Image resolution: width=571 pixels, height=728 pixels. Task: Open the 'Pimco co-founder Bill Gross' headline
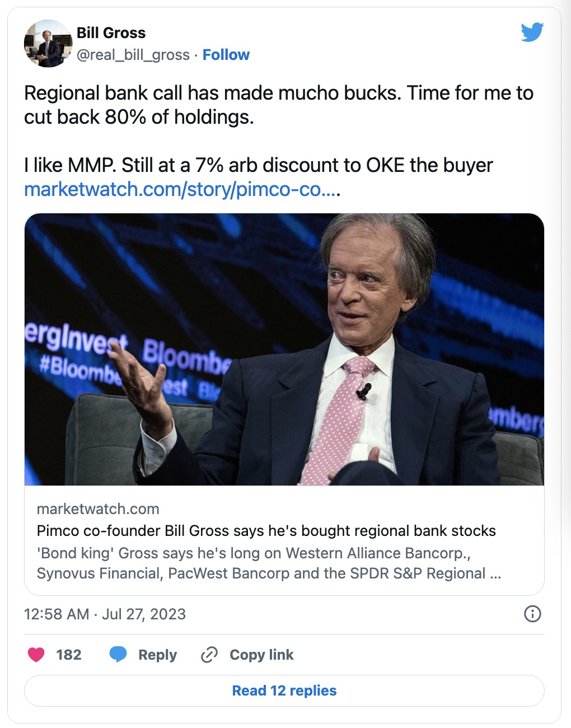tap(266, 531)
